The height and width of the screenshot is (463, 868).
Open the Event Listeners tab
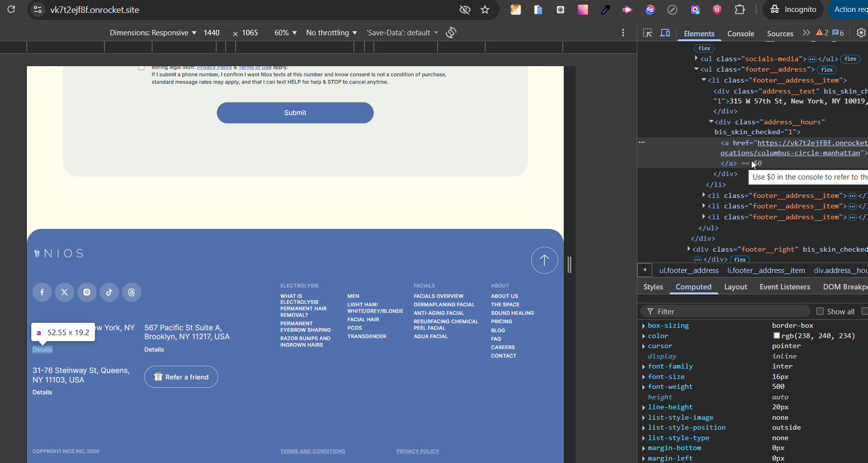pyautogui.click(x=785, y=287)
